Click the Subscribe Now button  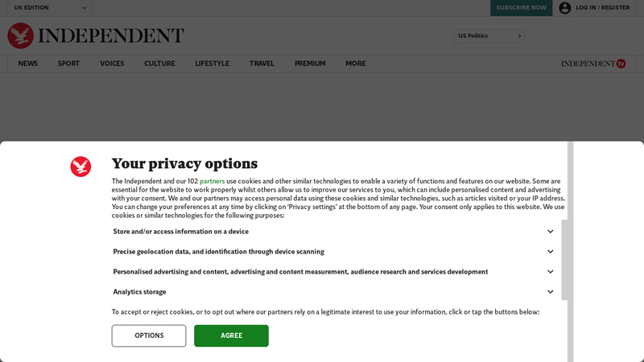click(521, 8)
